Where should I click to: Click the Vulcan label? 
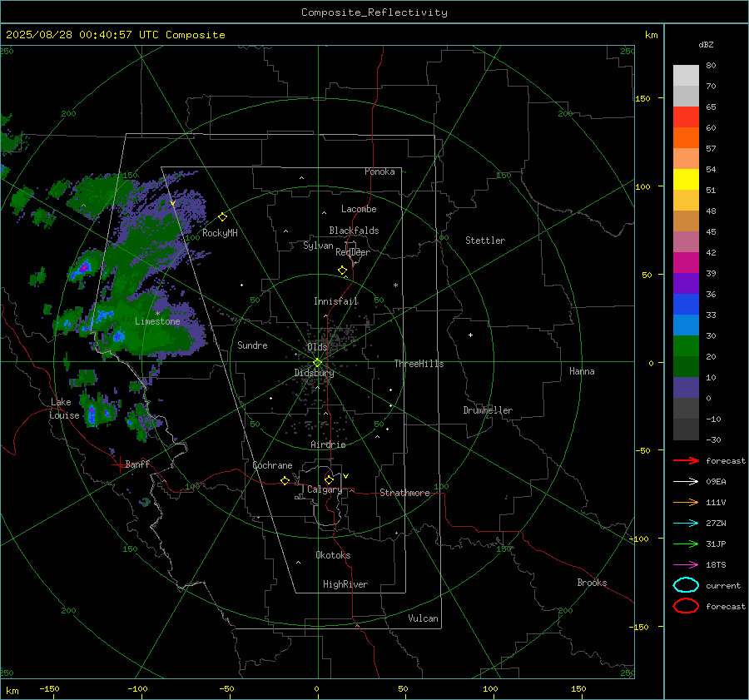coord(424,618)
